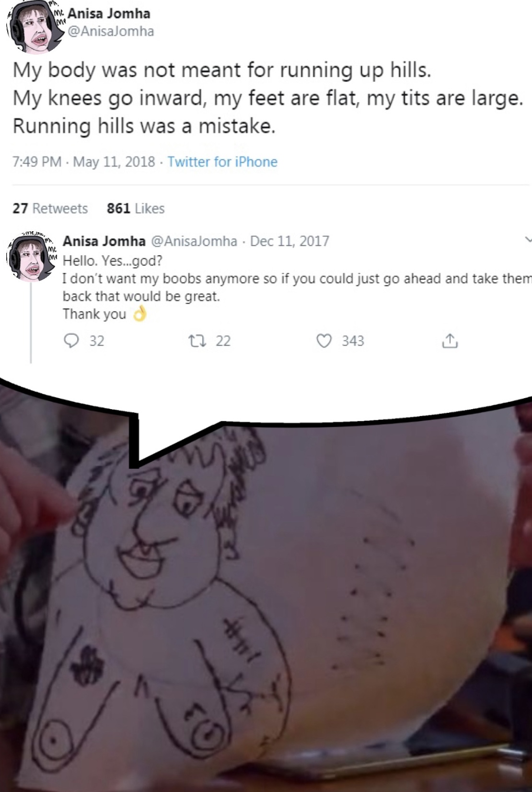Open the Dec 11, 2017 date link

tap(289, 241)
